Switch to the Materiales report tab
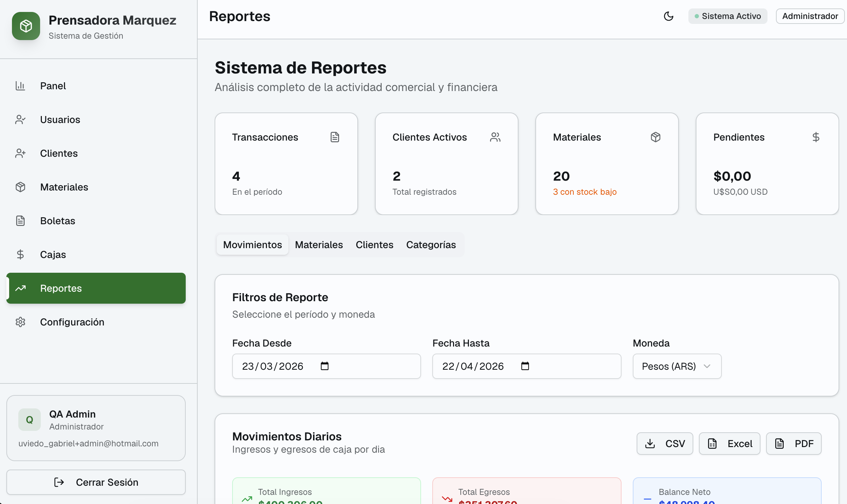The image size is (847, 504). pyautogui.click(x=319, y=245)
